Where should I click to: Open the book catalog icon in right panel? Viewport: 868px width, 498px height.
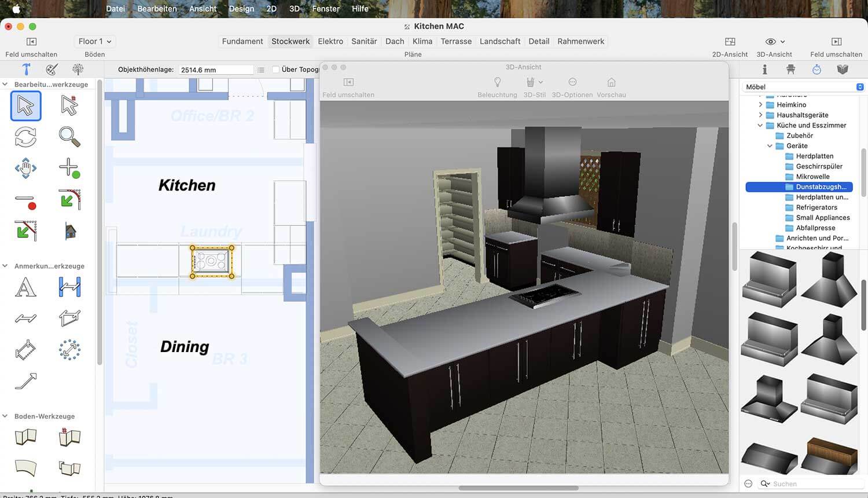click(843, 69)
